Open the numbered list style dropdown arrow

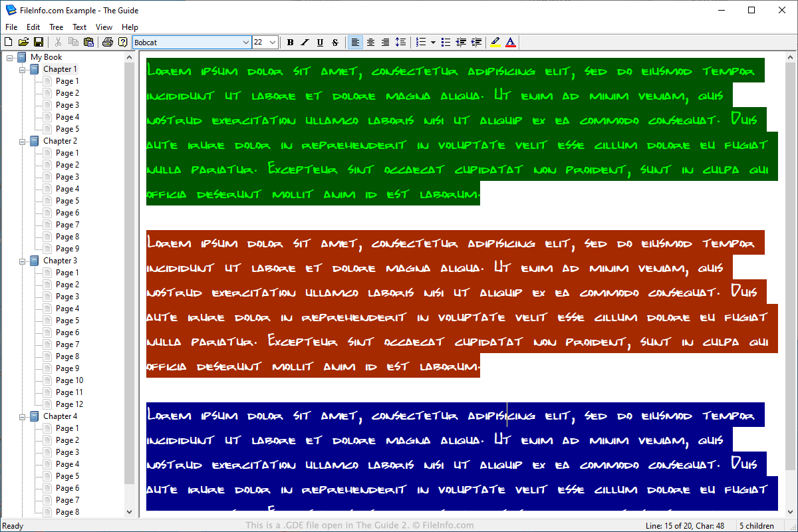pos(433,42)
